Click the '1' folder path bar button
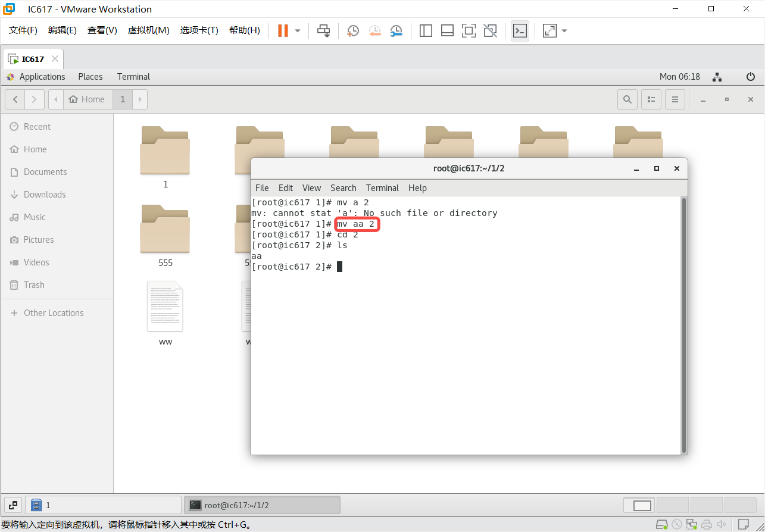 (123, 99)
